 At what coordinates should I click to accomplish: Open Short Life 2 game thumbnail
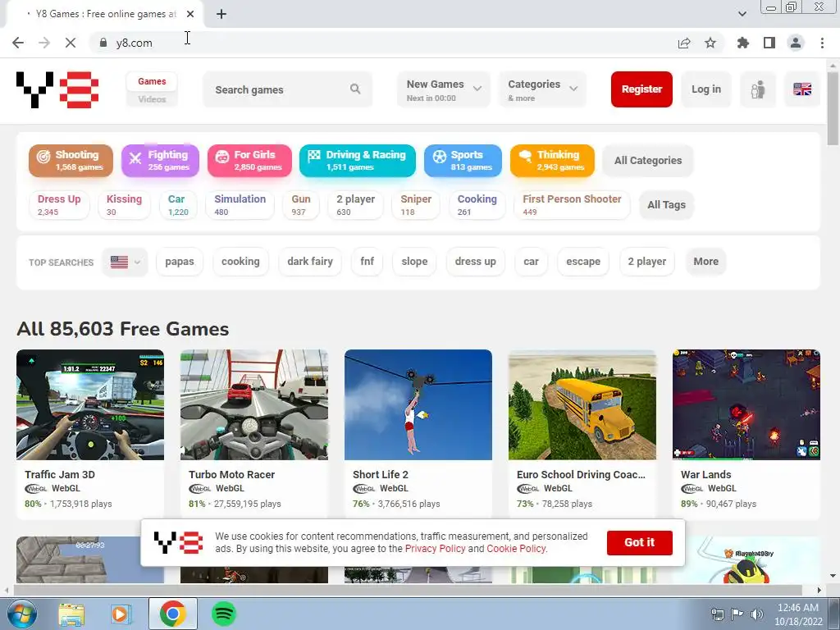click(x=418, y=404)
